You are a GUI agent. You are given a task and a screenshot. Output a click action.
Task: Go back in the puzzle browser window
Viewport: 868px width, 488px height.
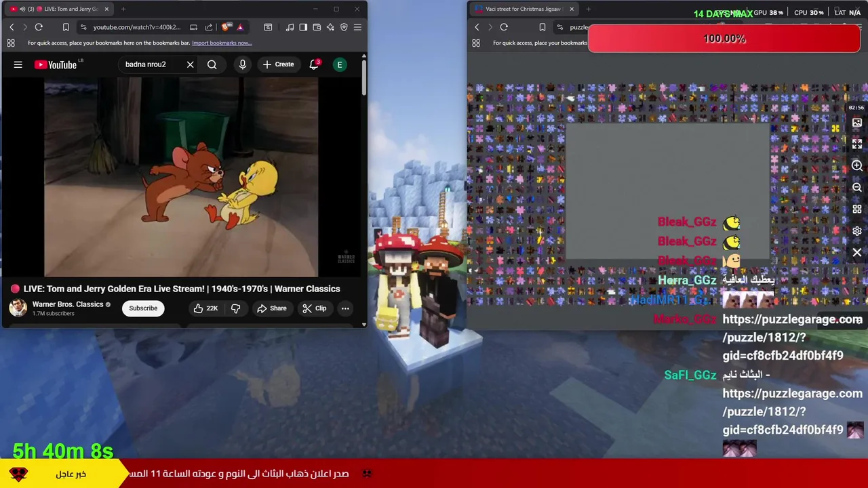[x=477, y=27]
